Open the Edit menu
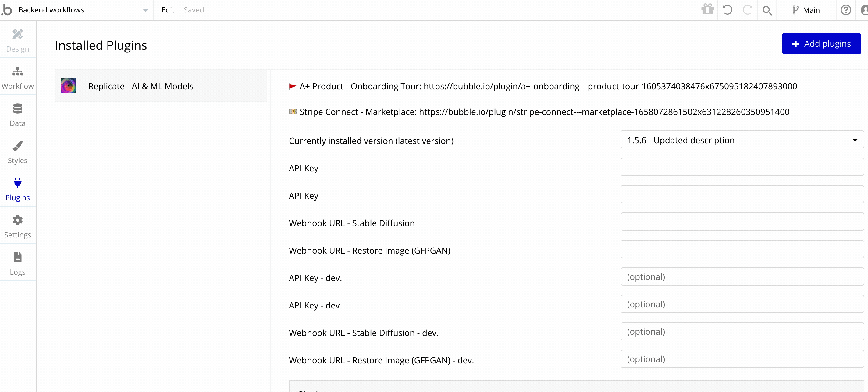The width and height of the screenshot is (868, 392). click(x=167, y=10)
